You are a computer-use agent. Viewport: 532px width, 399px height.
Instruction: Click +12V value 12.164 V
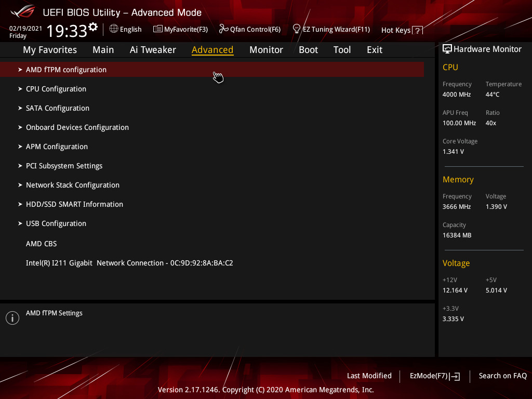coord(455,290)
